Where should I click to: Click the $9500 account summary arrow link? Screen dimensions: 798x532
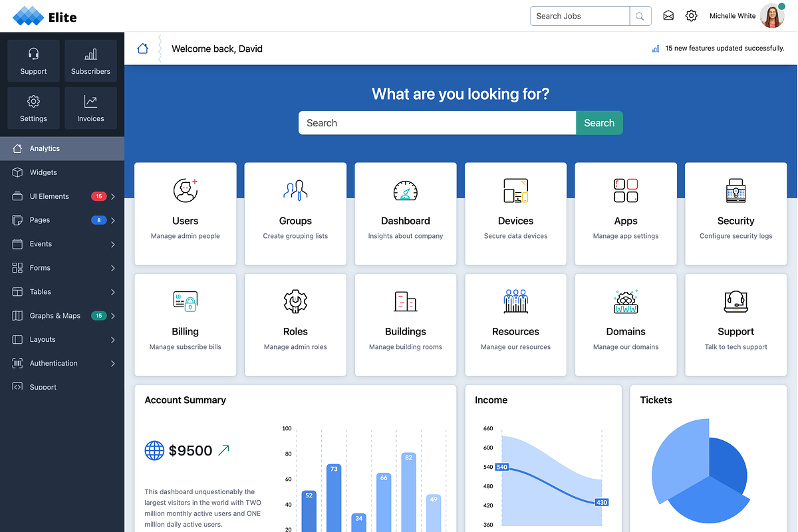coord(223,450)
